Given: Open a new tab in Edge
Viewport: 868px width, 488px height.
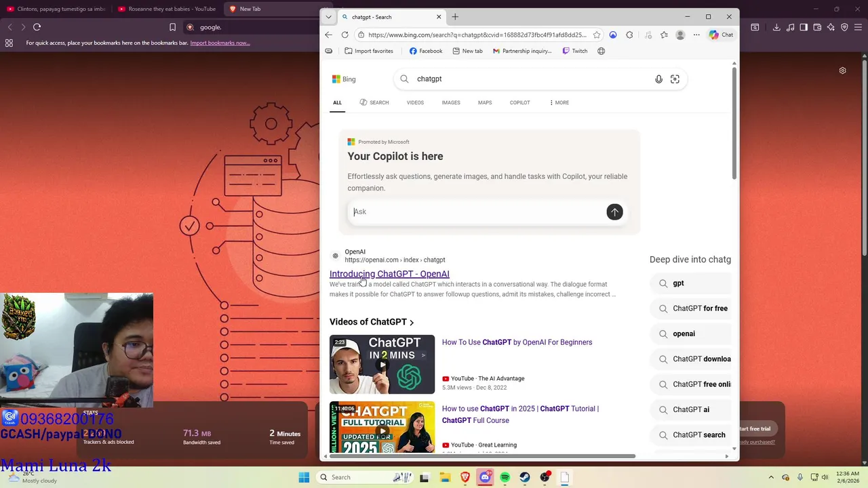Looking at the screenshot, I should pyautogui.click(x=455, y=17).
